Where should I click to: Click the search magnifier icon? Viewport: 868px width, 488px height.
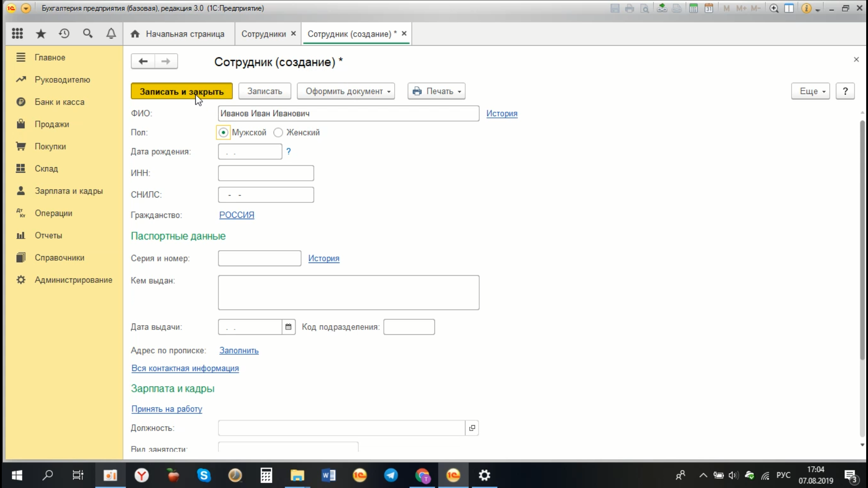click(88, 33)
